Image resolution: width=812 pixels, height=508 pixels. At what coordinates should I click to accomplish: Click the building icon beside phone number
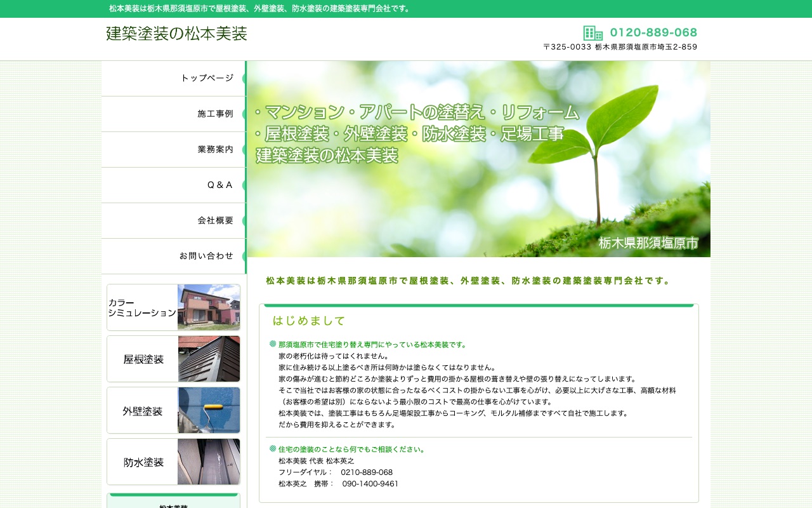(593, 33)
